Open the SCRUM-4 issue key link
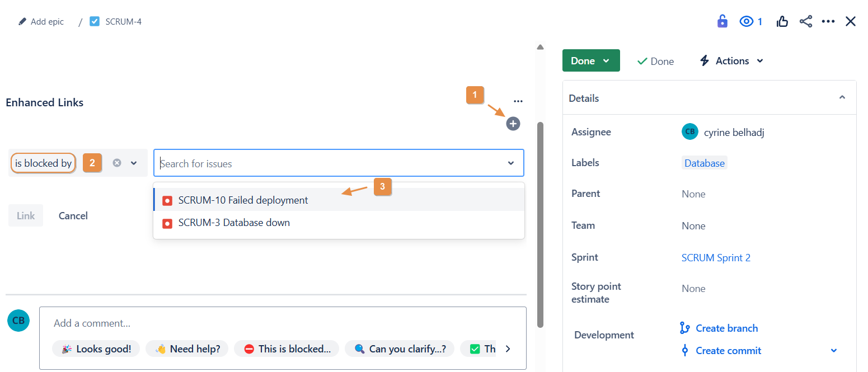Viewport: 868px width, 372px height. click(x=123, y=22)
